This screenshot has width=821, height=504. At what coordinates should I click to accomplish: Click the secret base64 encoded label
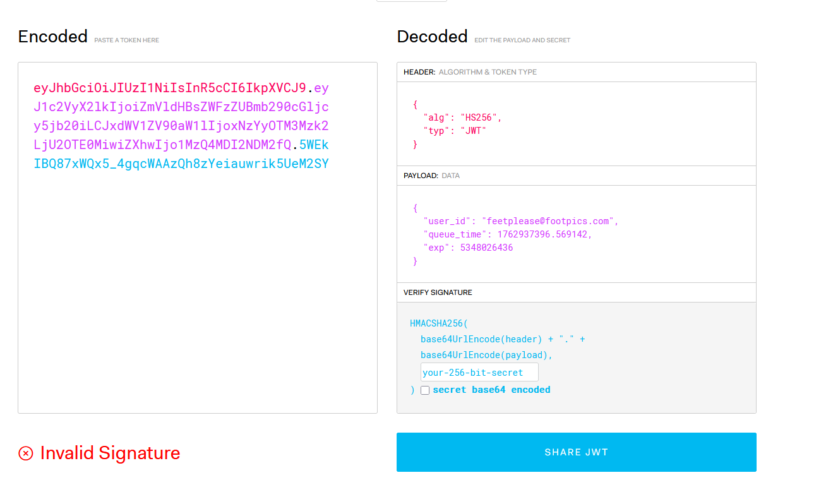491,390
